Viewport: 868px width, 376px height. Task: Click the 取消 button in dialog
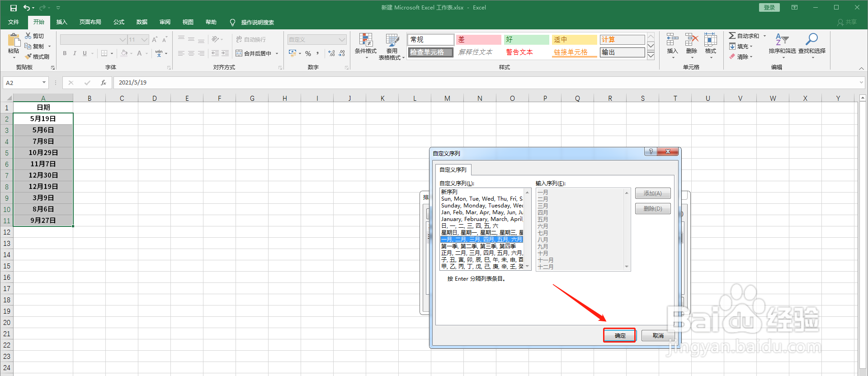coord(658,336)
